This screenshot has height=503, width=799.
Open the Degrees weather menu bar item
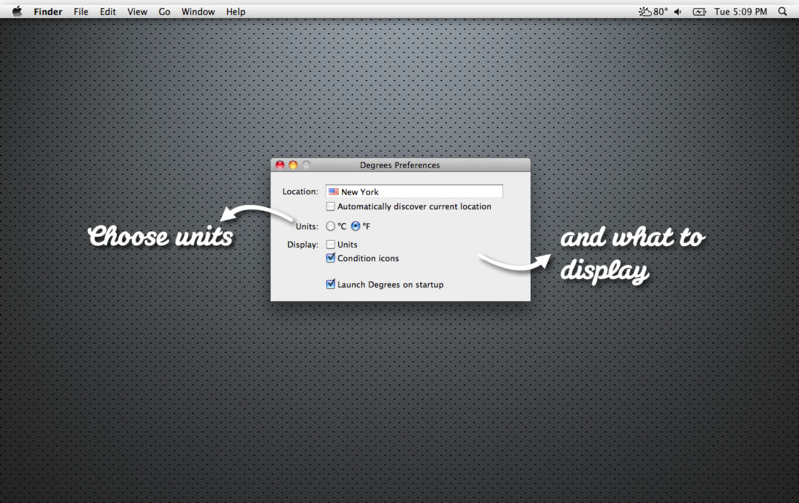[653, 11]
